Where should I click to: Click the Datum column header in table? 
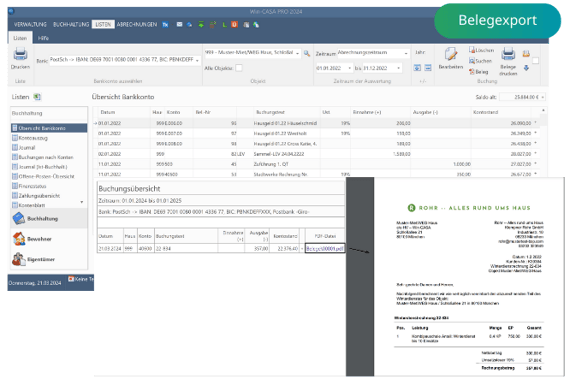click(x=108, y=112)
